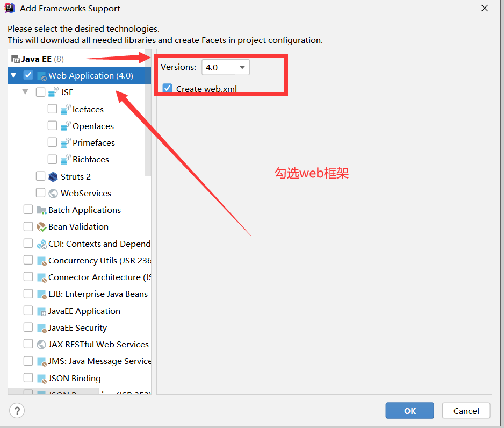Click the Bean Validation icon
The image size is (504, 428).
(x=41, y=227)
